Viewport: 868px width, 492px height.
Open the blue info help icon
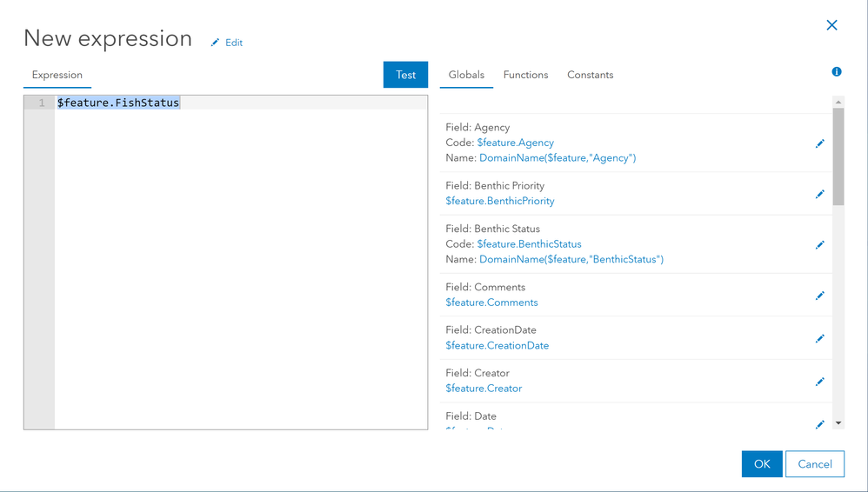(x=837, y=71)
